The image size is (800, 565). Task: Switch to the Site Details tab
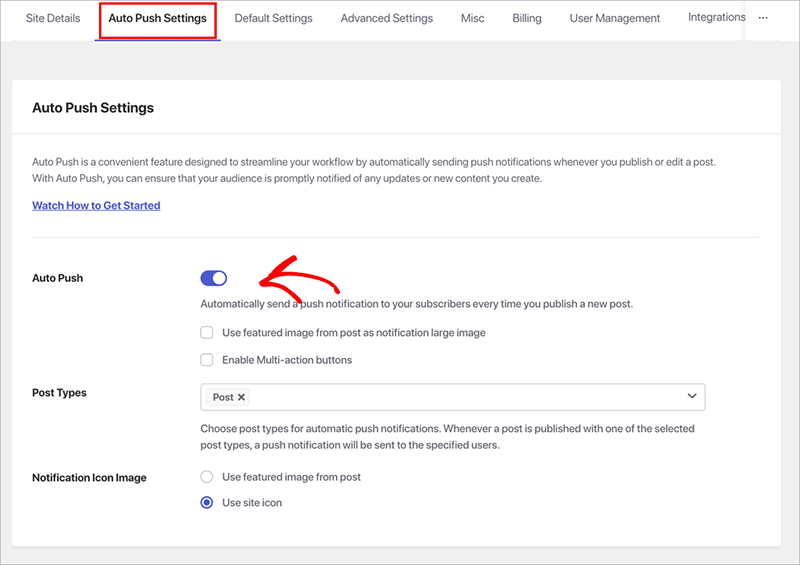pos(53,18)
